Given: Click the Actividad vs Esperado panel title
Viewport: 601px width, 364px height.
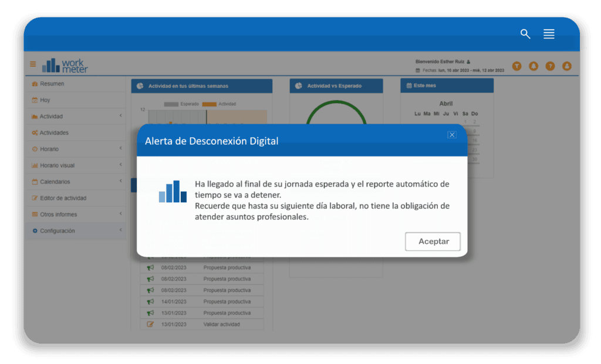Looking at the screenshot, I should [334, 86].
